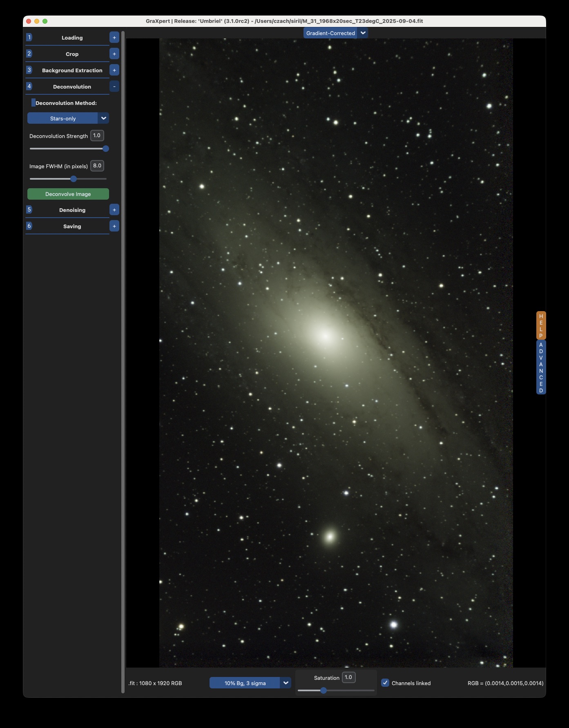Open the 10% Bg, 3 sigma stretch dropdown
The image size is (569, 728).
[286, 683]
